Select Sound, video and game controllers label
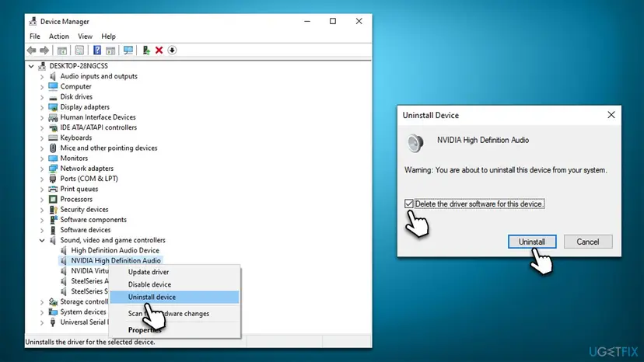This screenshot has width=644, height=362. pyautogui.click(x=113, y=240)
